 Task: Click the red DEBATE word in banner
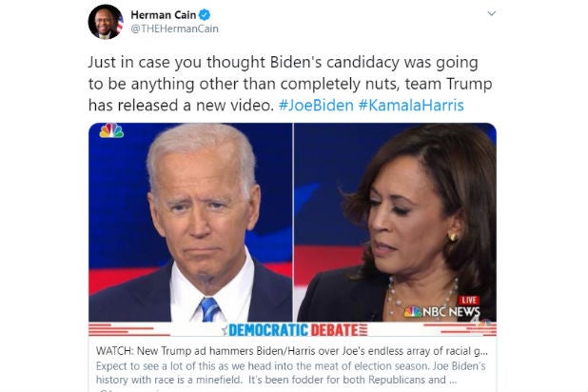pyautogui.click(x=335, y=330)
